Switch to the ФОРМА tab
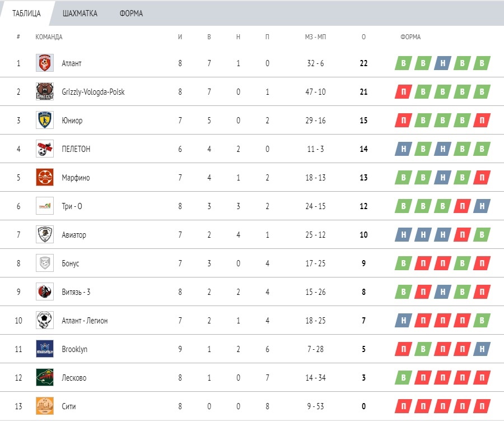The height and width of the screenshot is (421, 504). point(131,13)
